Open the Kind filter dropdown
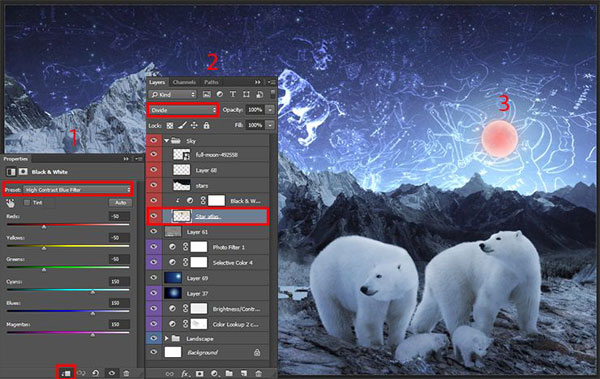 [x=173, y=94]
